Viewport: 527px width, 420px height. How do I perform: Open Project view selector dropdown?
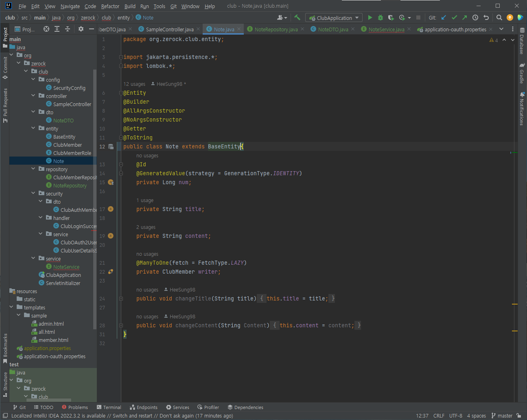24,29
